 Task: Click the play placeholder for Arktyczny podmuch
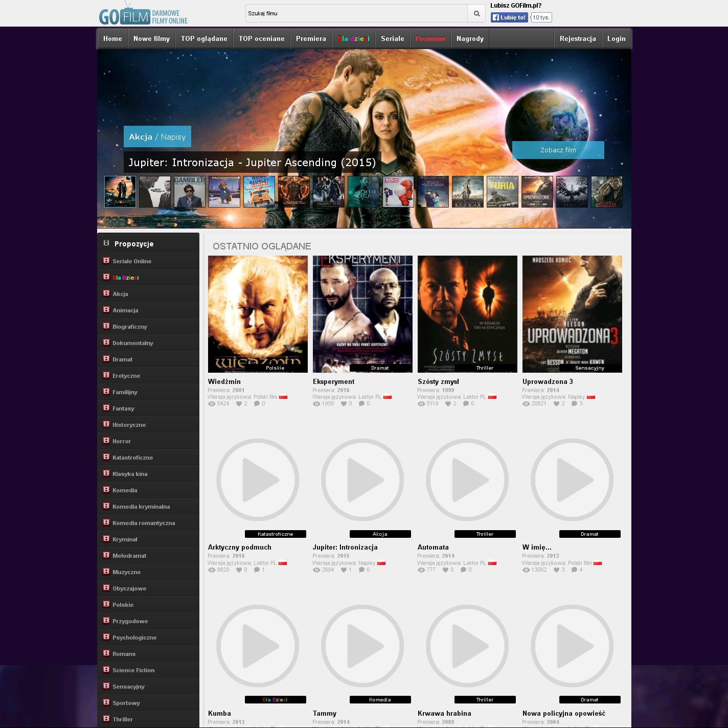tap(257, 480)
